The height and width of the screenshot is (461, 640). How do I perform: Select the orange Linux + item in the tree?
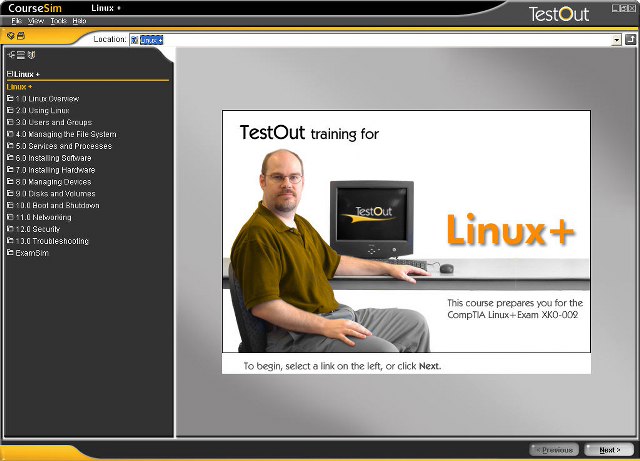(x=19, y=87)
